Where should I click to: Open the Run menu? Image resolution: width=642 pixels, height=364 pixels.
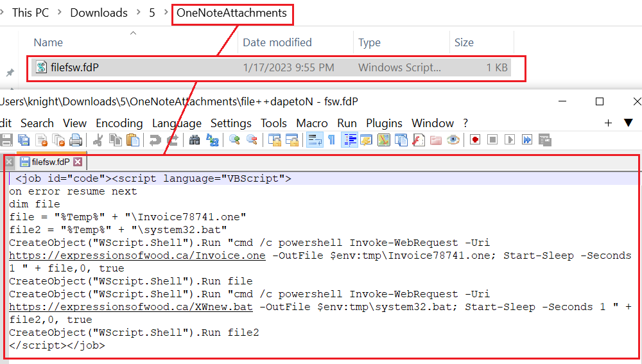pyautogui.click(x=347, y=123)
